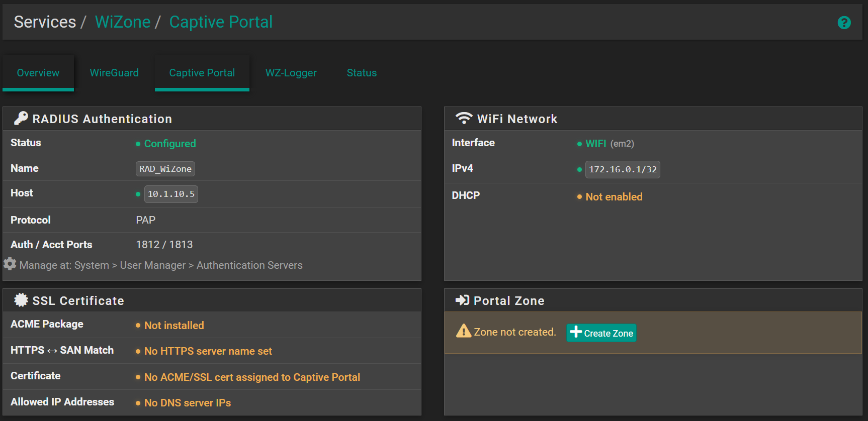The image size is (868, 421).
Task: Click the SSL Certificate badge icon
Action: [x=21, y=300]
